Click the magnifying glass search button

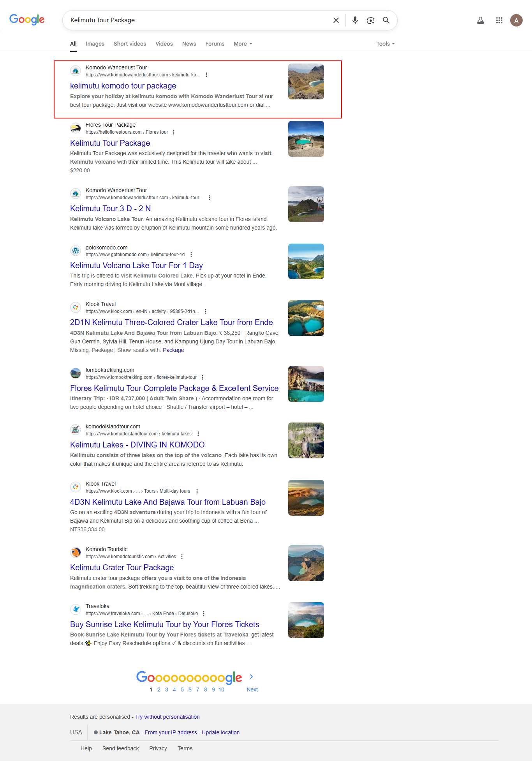[386, 20]
